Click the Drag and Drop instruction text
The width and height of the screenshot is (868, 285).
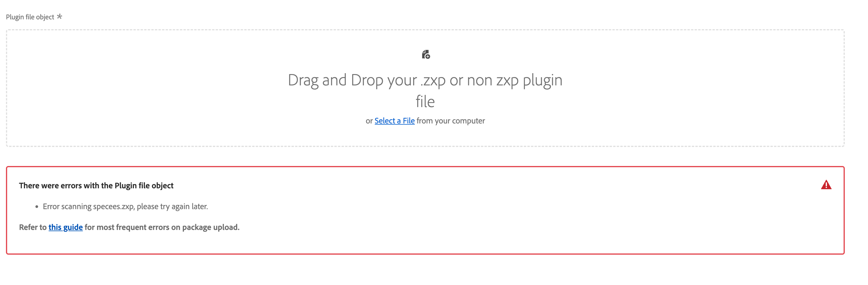(x=425, y=81)
